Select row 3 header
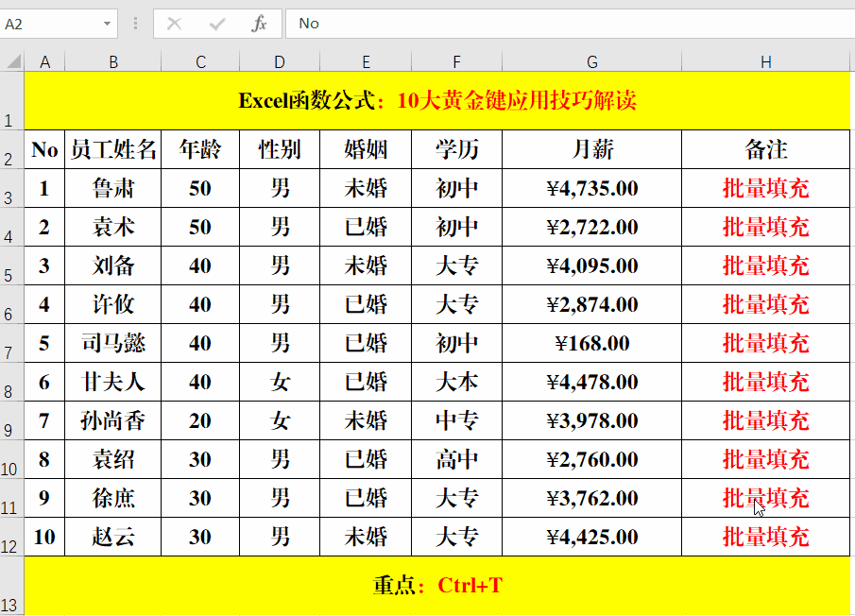 point(12,188)
